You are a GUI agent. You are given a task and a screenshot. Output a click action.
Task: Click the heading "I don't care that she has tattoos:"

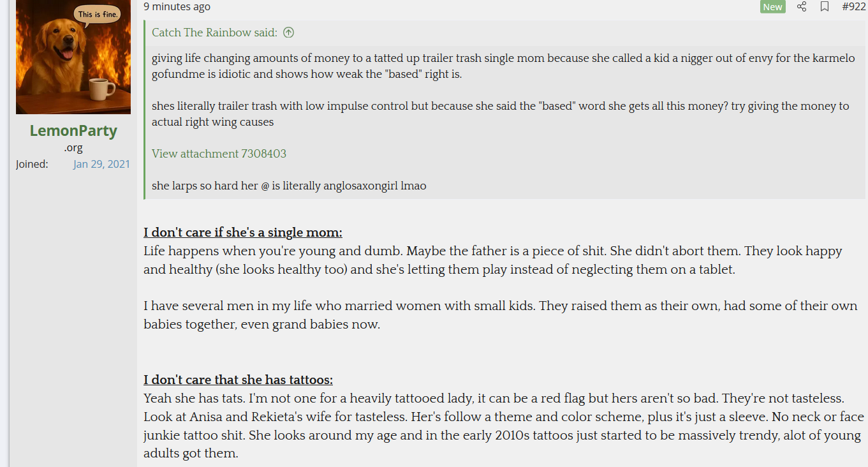[x=238, y=380]
